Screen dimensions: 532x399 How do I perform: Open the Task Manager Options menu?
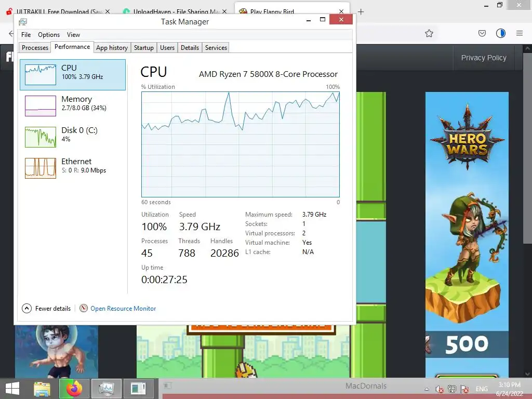49,35
